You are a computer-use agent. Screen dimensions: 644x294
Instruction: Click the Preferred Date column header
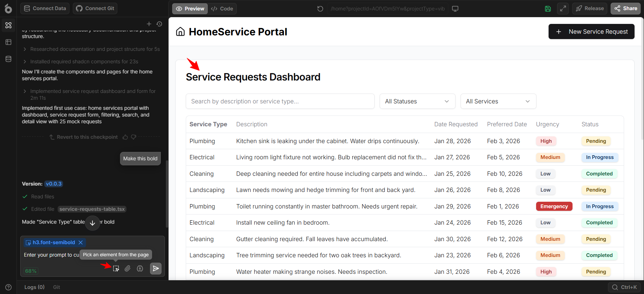(x=507, y=124)
